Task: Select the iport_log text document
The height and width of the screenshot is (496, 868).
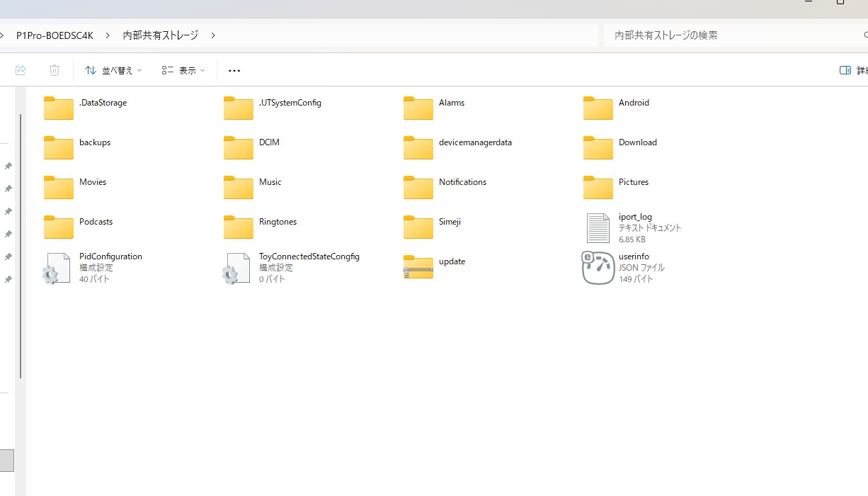Action: click(x=598, y=228)
